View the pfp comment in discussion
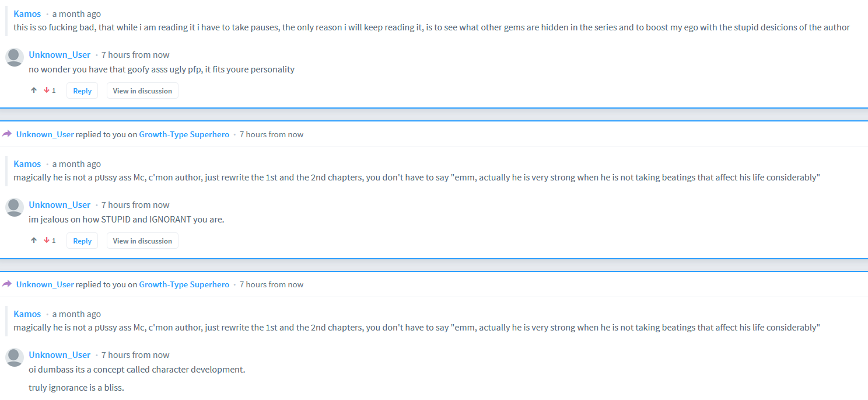Viewport: 868px width, 400px height. 142,91
